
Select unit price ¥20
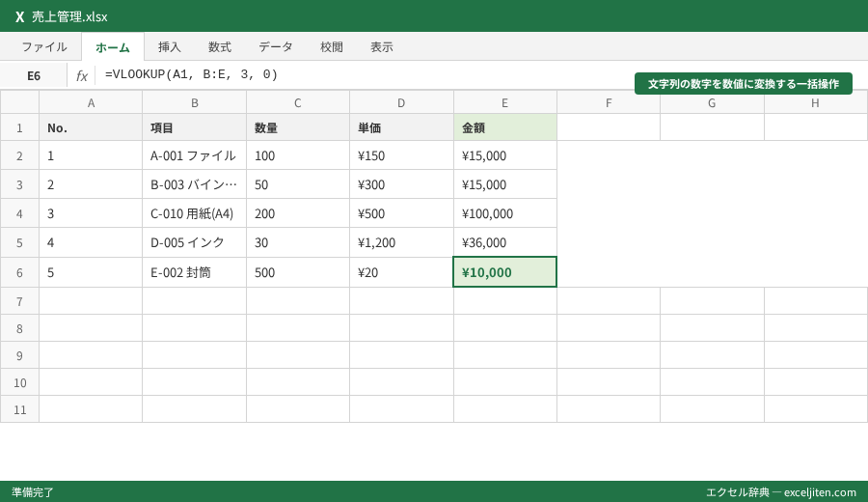pyautogui.click(x=401, y=272)
